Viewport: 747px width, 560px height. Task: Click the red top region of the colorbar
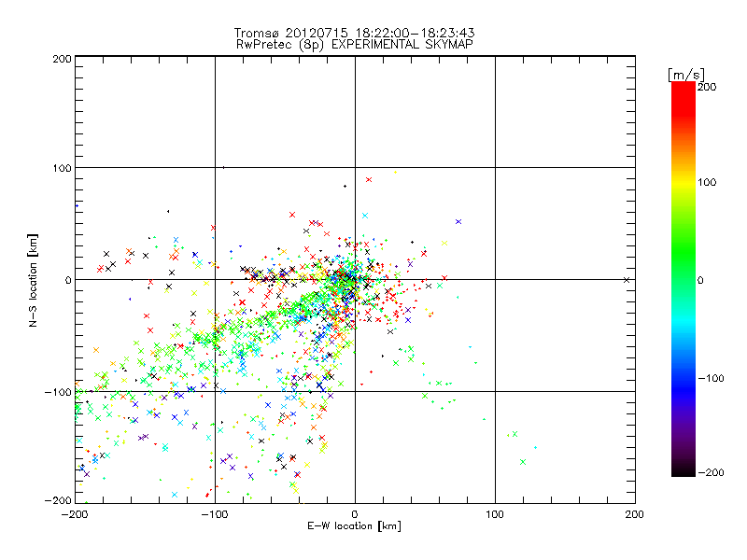coord(684,100)
